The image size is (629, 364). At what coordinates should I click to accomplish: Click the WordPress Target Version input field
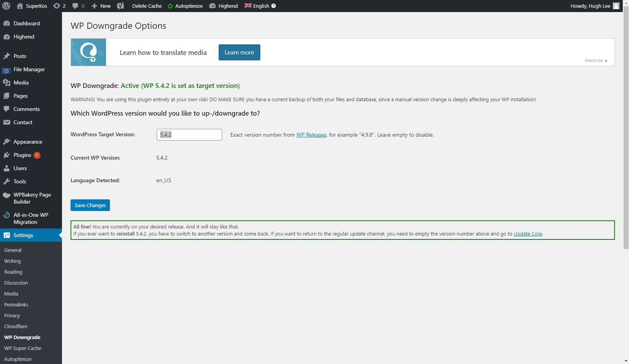(189, 135)
